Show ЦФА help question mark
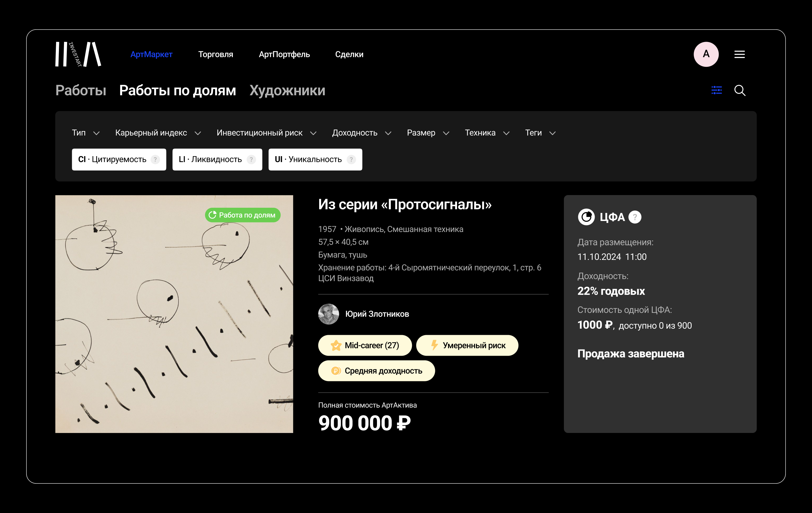Viewport: 812px width, 513px height. 635,217
